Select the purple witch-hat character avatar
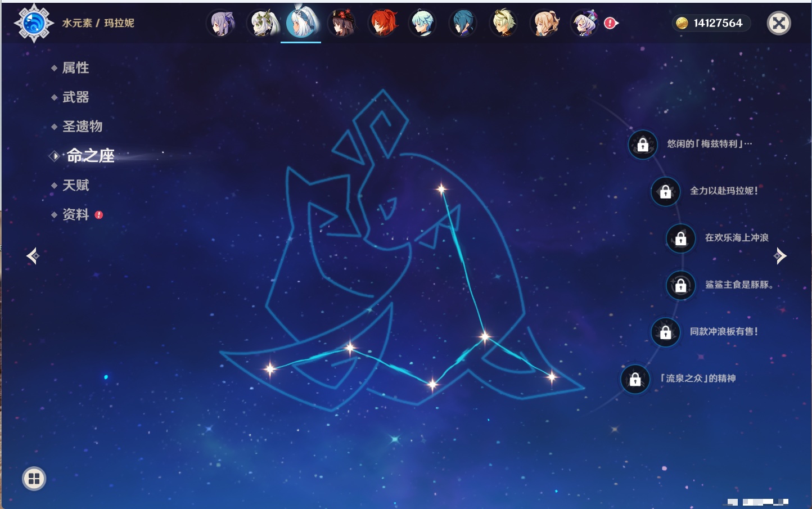 point(584,23)
